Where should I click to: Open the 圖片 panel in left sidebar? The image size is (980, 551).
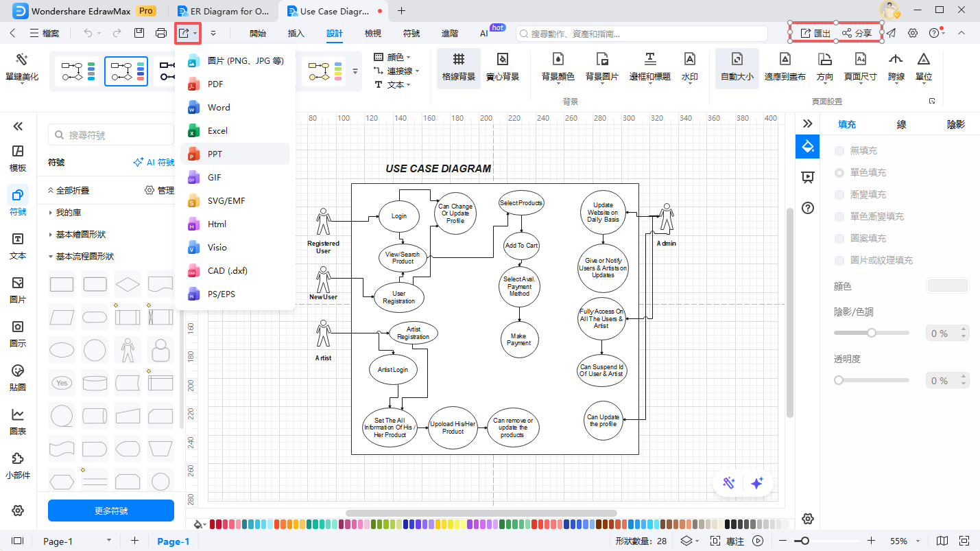click(x=18, y=290)
